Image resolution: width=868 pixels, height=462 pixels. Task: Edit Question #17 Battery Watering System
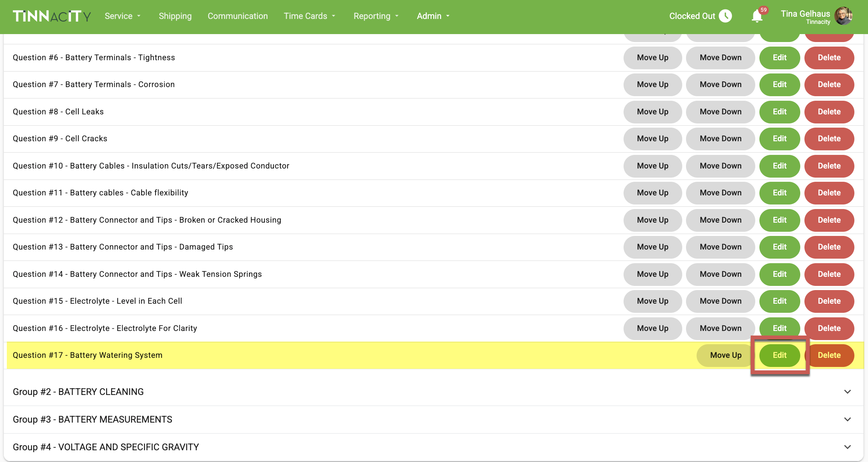[779, 355]
